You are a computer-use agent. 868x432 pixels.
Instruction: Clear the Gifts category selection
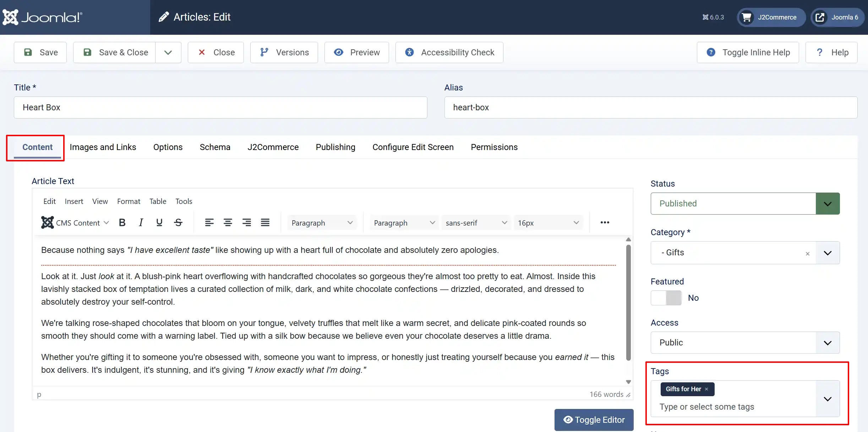pos(808,254)
